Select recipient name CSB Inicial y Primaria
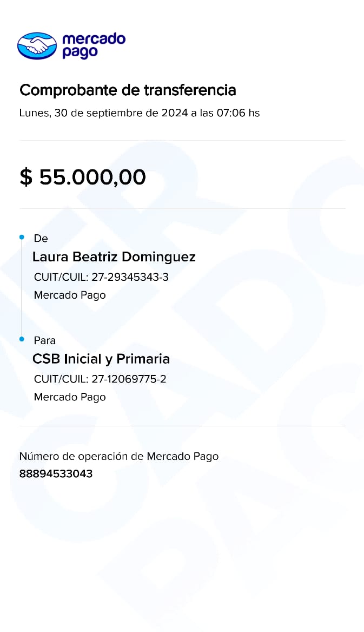The width and height of the screenshot is (364, 632). (x=101, y=359)
